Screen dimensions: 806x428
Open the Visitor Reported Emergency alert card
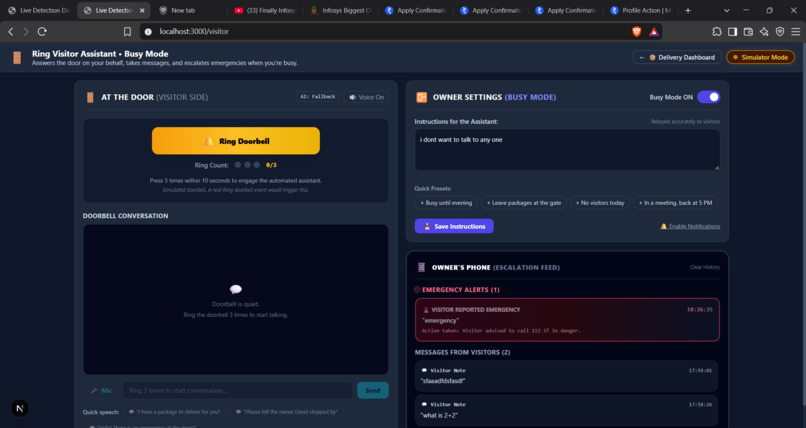point(567,320)
